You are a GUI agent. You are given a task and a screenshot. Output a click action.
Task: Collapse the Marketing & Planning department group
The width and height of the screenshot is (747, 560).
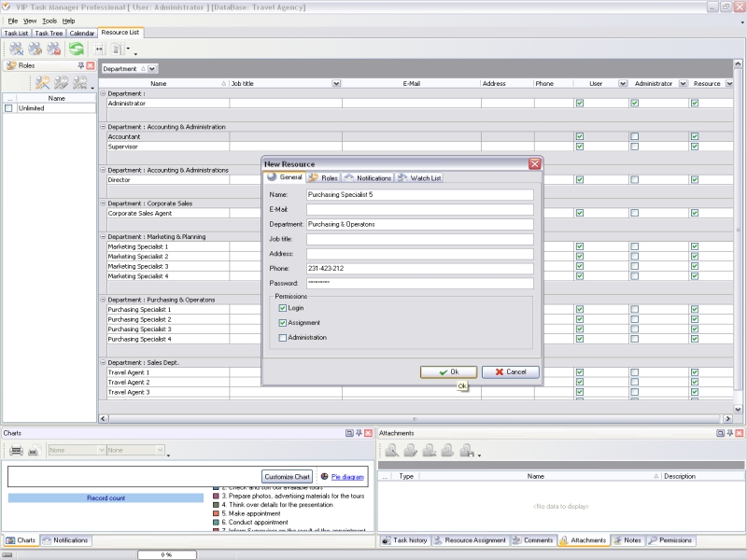click(x=103, y=236)
